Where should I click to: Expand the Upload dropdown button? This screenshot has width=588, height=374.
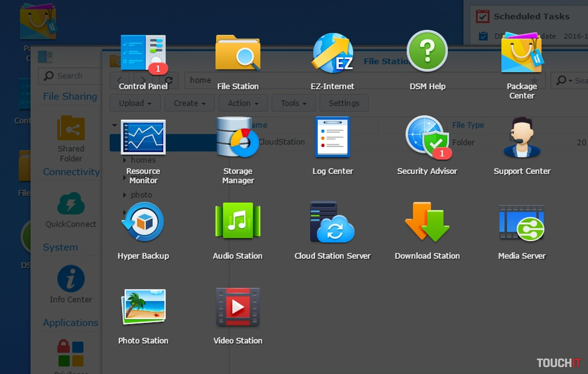coord(135,103)
